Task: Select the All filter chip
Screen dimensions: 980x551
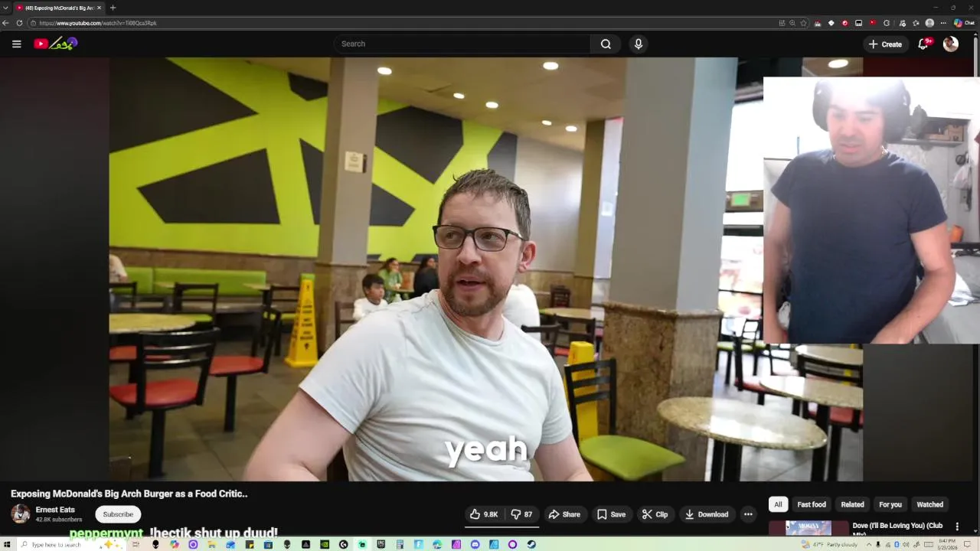Action: click(x=778, y=504)
